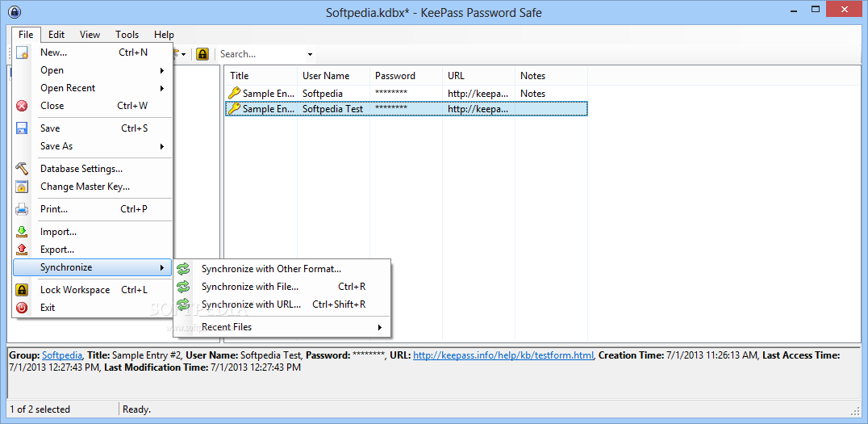This screenshot has height=424, width=868.
Task: Click key icon of first Sample Entry row
Action: (234, 93)
